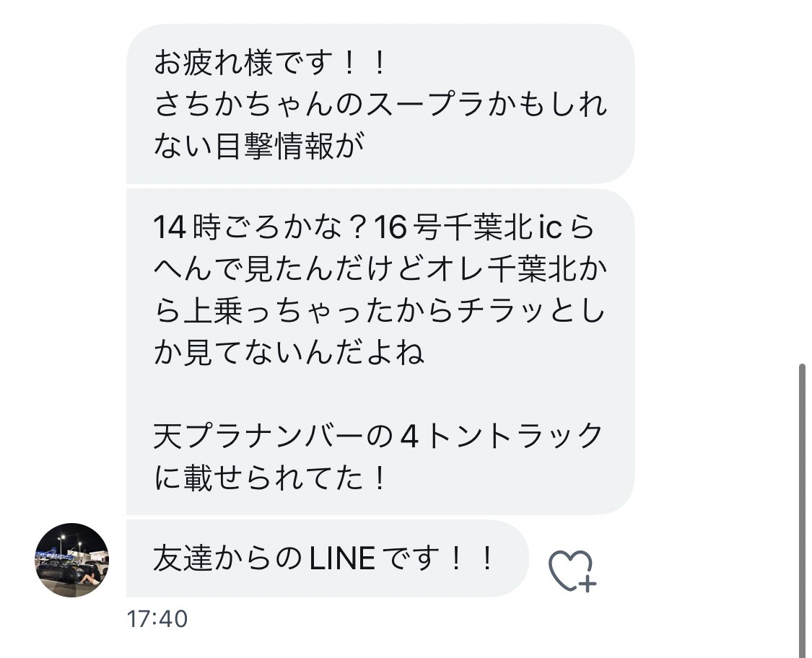Click the line ら上乗っちゃったからチラッとし
Viewport: 812px width, 658px height.
tap(380, 311)
